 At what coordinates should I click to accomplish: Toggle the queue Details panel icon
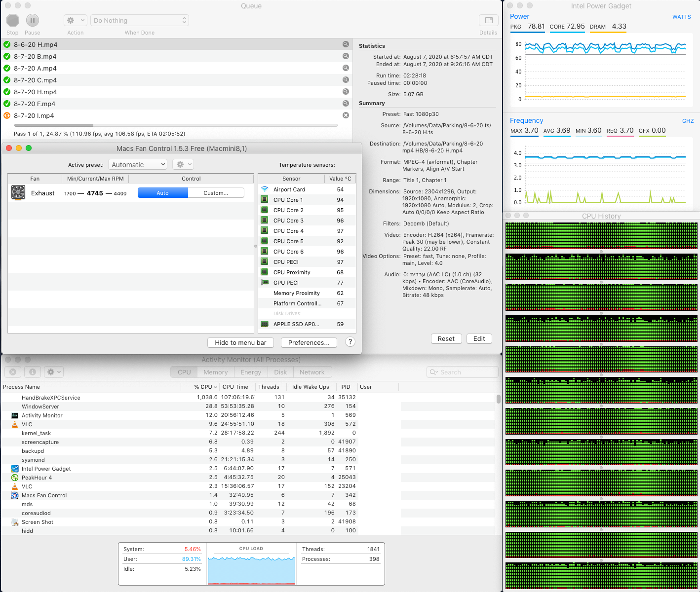coord(489,20)
